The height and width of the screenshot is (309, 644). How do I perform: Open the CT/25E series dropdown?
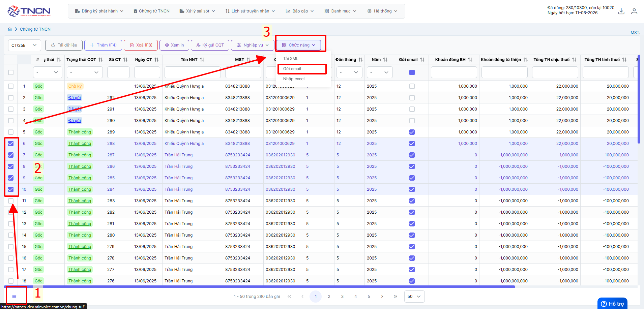click(x=24, y=45)
